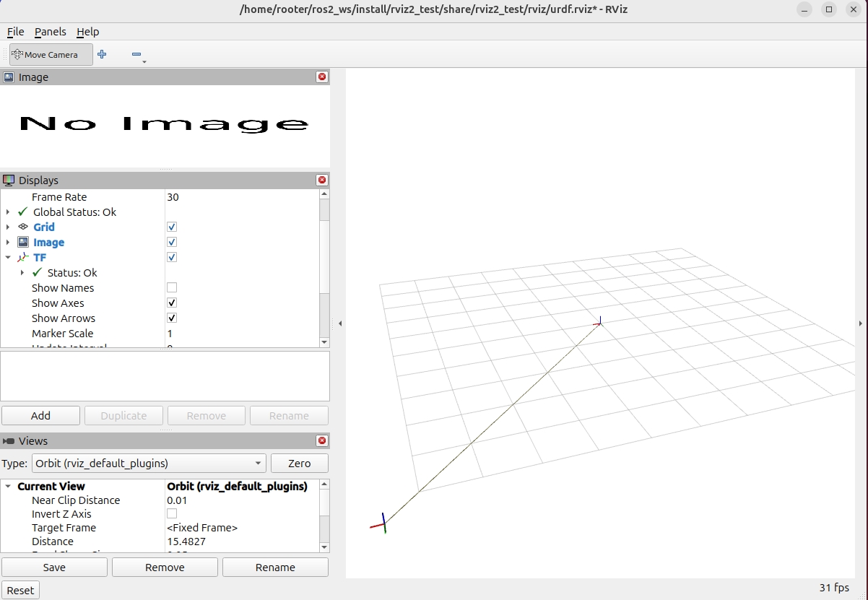
Task: Open the File menu
Action: 15,32
